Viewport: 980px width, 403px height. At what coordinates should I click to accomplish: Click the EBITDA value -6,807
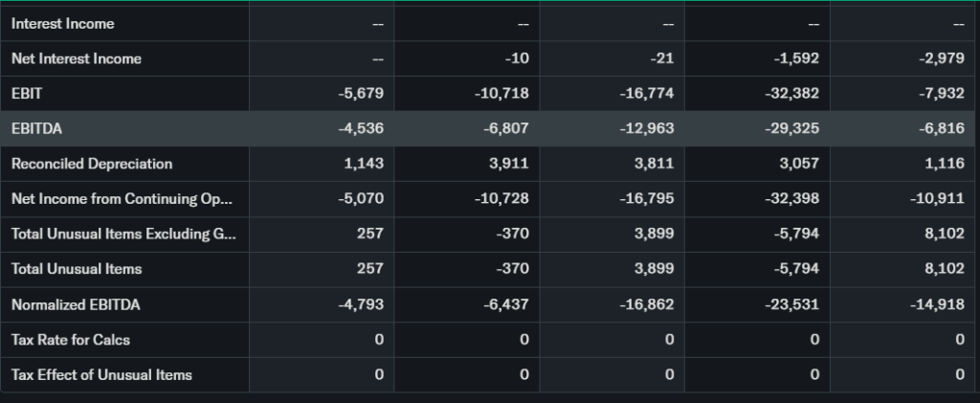point(505,128)
